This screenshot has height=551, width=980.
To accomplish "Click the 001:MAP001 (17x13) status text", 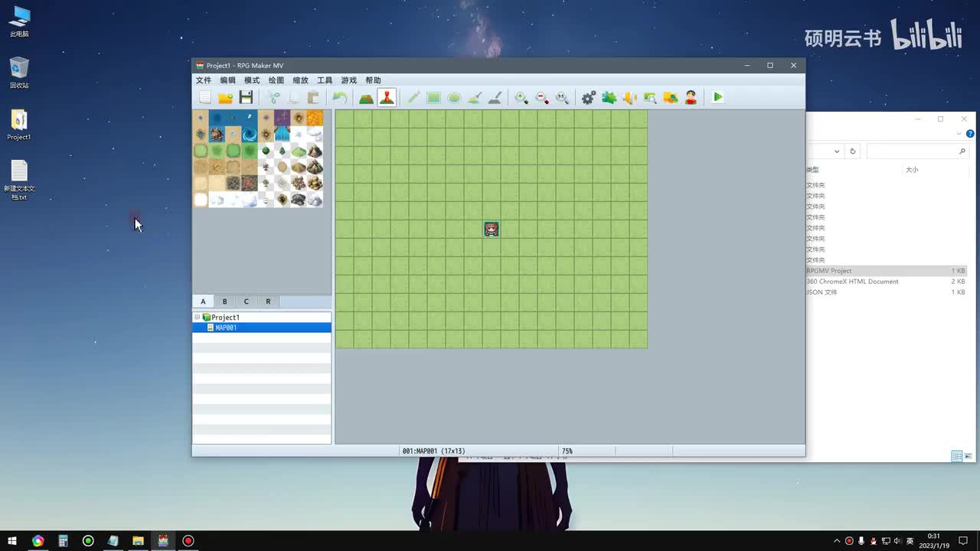I will (x=433, y=452).
